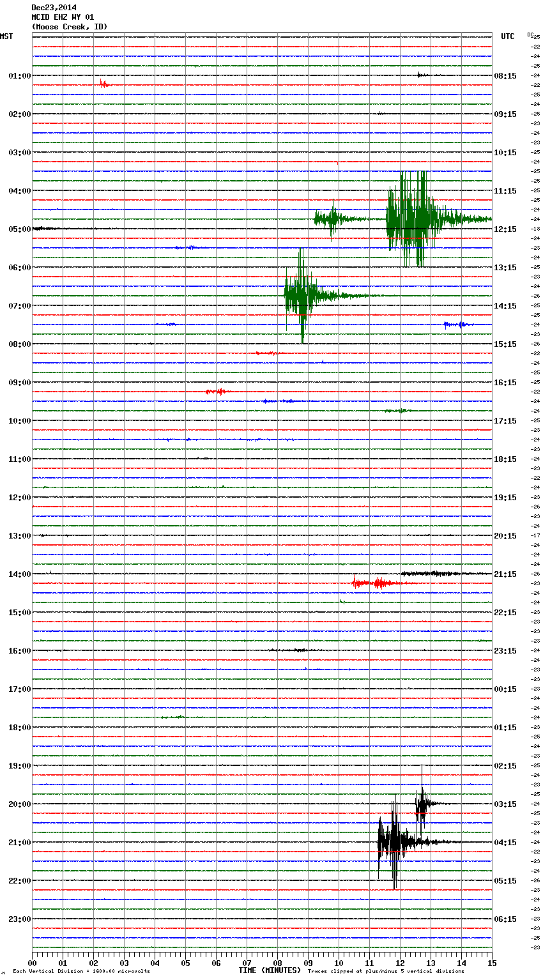
Task: Click the 'TIME (MINUTES)' axis title
Action: coord(270,970)
